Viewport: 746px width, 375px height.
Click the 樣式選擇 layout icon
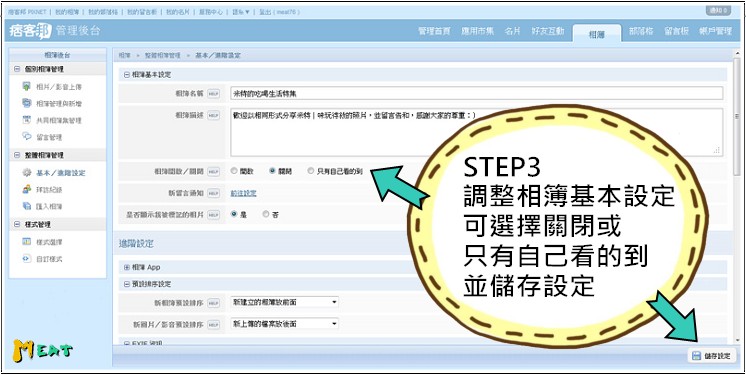(x=27, y=242)
